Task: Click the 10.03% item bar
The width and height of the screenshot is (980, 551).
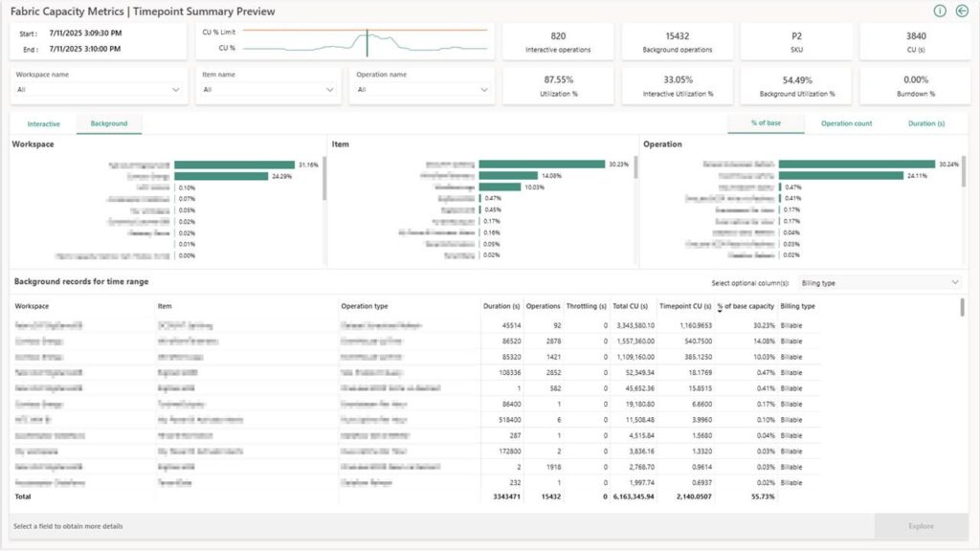Action: [x=500, y=187]
